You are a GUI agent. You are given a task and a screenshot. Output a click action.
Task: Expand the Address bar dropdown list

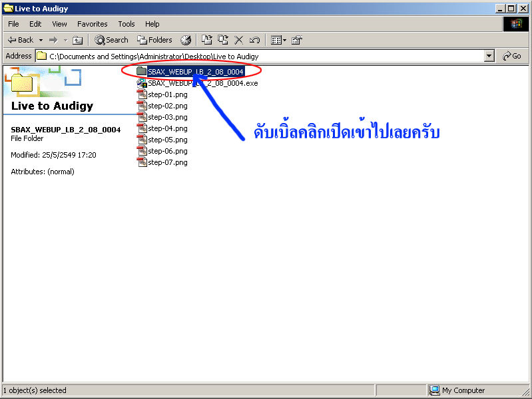(x=489, y=57)
